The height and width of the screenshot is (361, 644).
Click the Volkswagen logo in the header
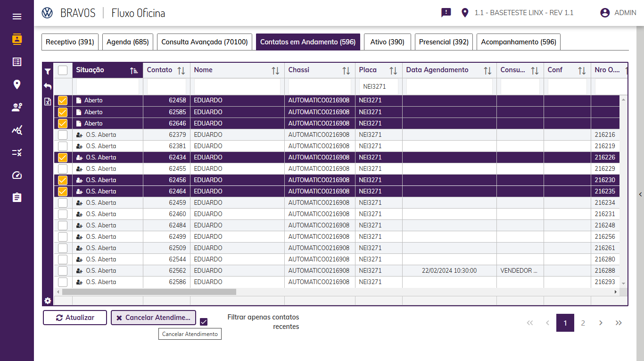click(x=47, y=13)
